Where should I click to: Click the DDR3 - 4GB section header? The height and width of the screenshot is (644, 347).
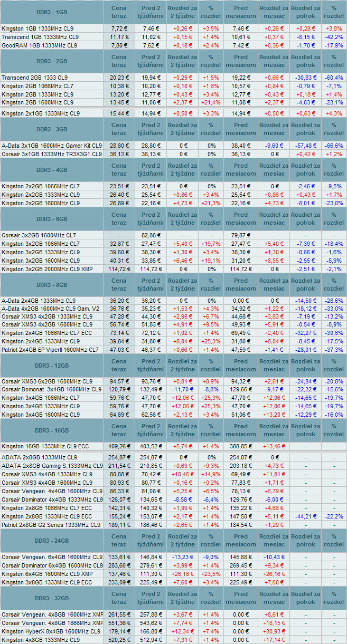tap(51, 170)
